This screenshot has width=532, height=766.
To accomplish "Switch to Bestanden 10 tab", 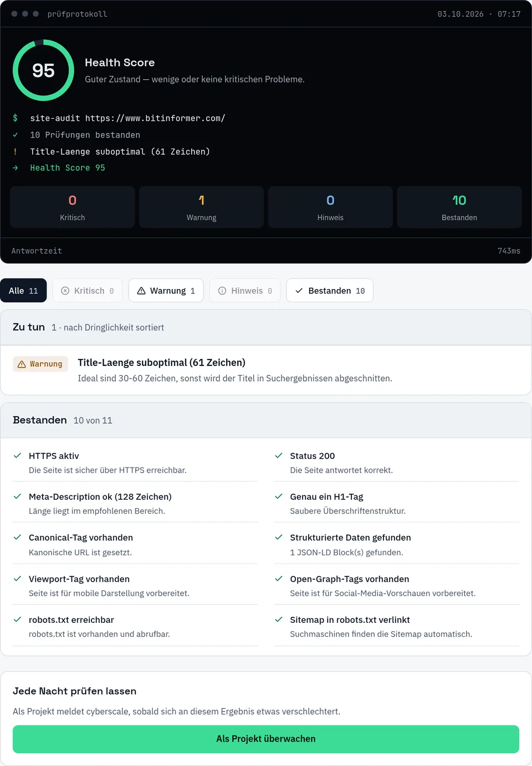I will coord(330,291).
